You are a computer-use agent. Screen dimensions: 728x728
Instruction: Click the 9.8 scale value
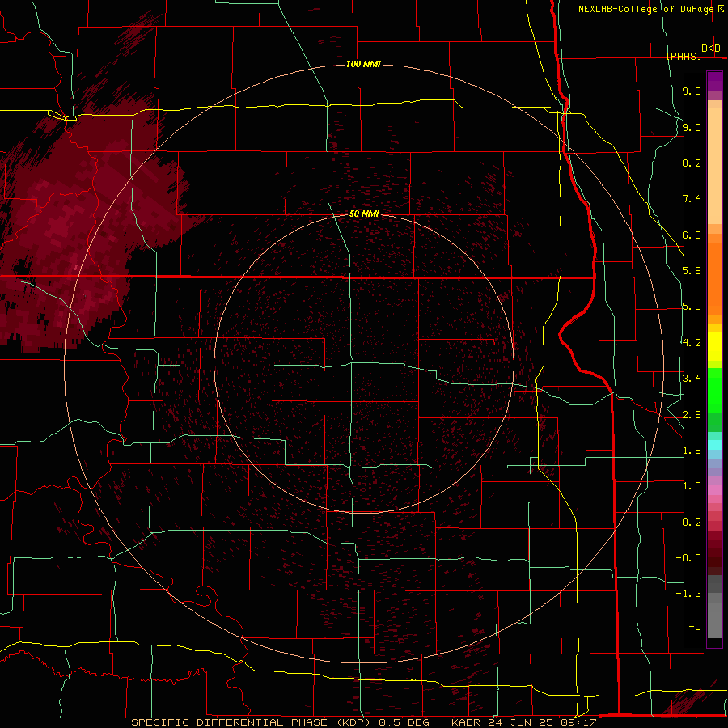[x=692, y=91]
